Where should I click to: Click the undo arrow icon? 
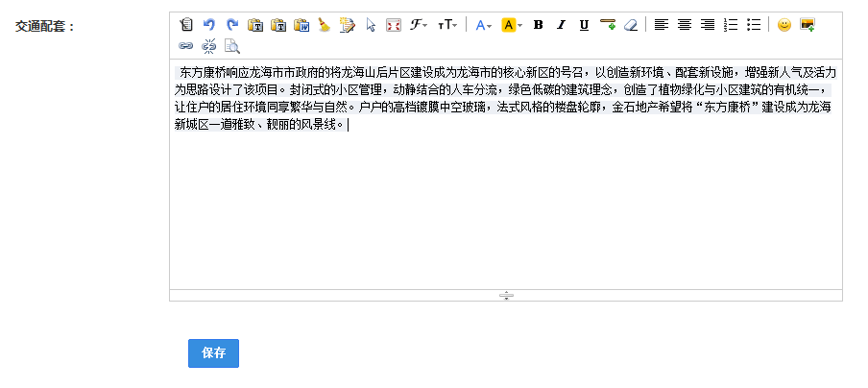pos(208,25)
